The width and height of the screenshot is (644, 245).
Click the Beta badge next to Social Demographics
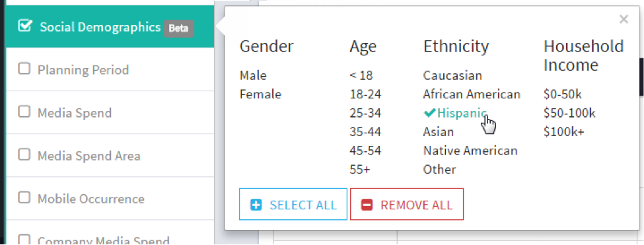pos(179,29)
